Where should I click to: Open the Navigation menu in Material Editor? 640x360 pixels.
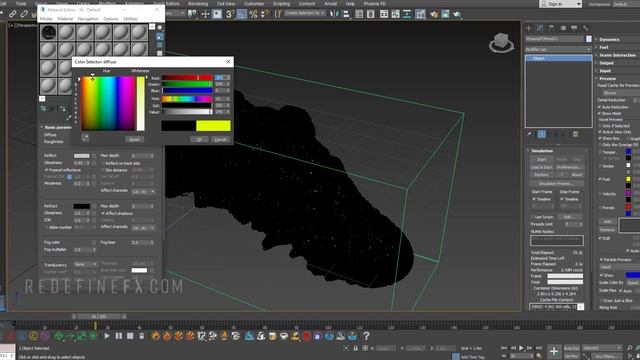88,19
